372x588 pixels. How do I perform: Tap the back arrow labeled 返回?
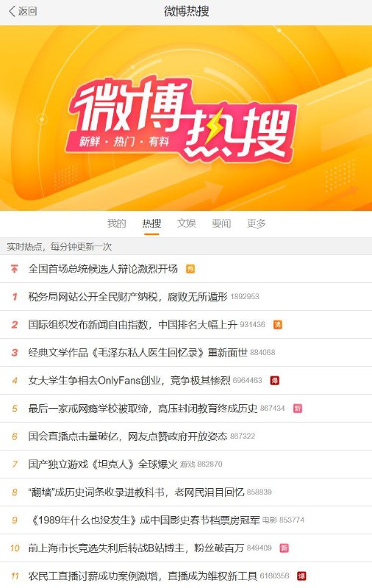[23, 11]
